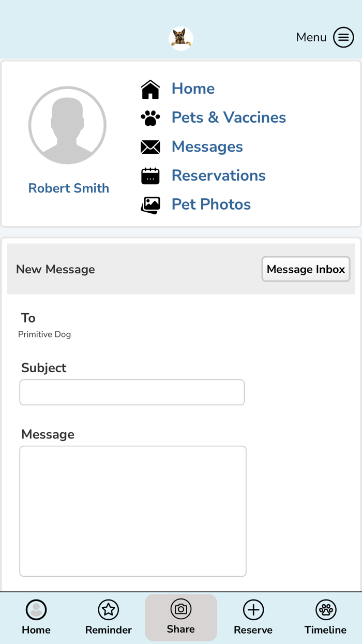Screen dimensions: 362x644
Task: Click the Reservations calendar icon
Action: click(150, 175)
